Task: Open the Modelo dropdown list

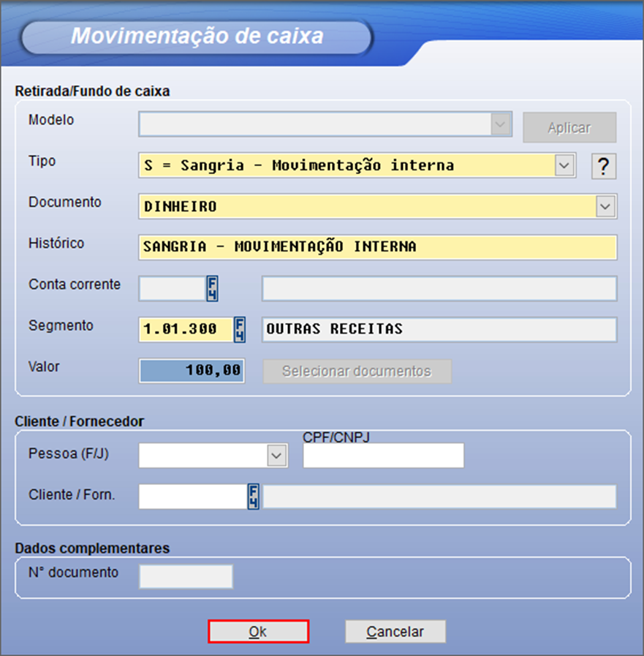Action: point(500,125)
